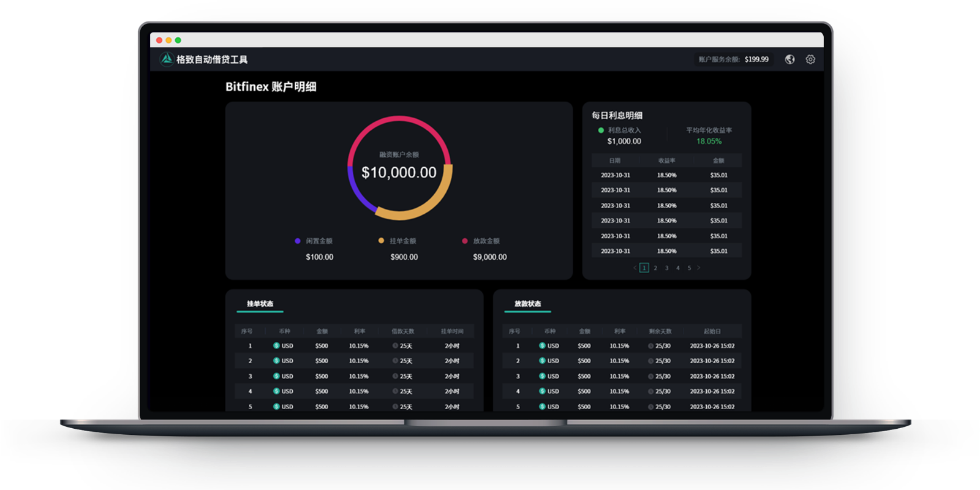Screen dimensions: 980x490
Task: Click the 收益率 column header
Action: (x=667, y=160)
